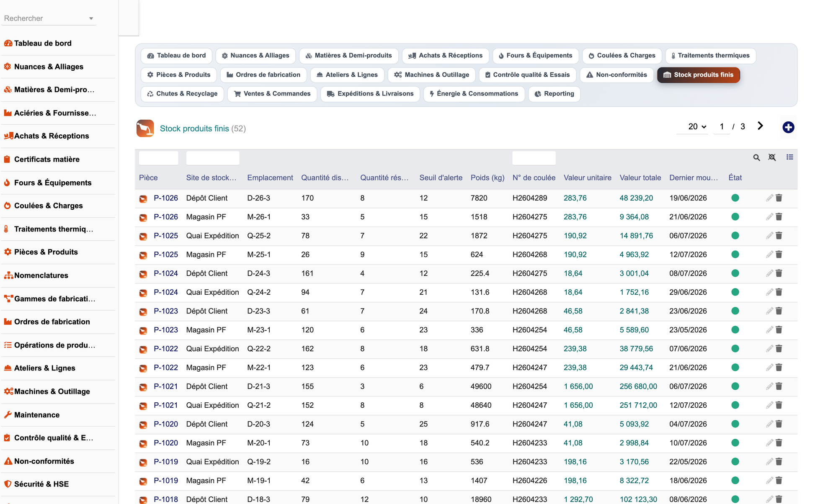Open the Rechercher dropdown
The image size is (815, 504).
point(49,18)
